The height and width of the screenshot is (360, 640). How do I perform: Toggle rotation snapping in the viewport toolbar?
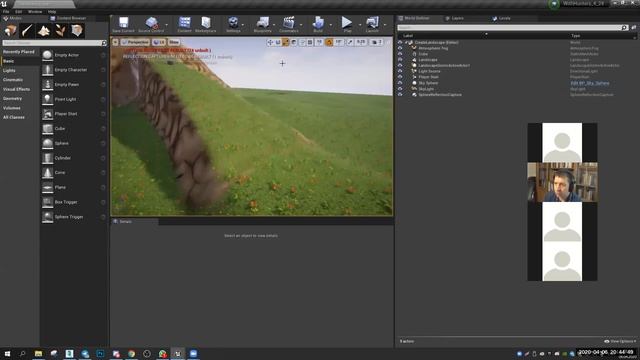pyautogui.click(x=329, y=42)
